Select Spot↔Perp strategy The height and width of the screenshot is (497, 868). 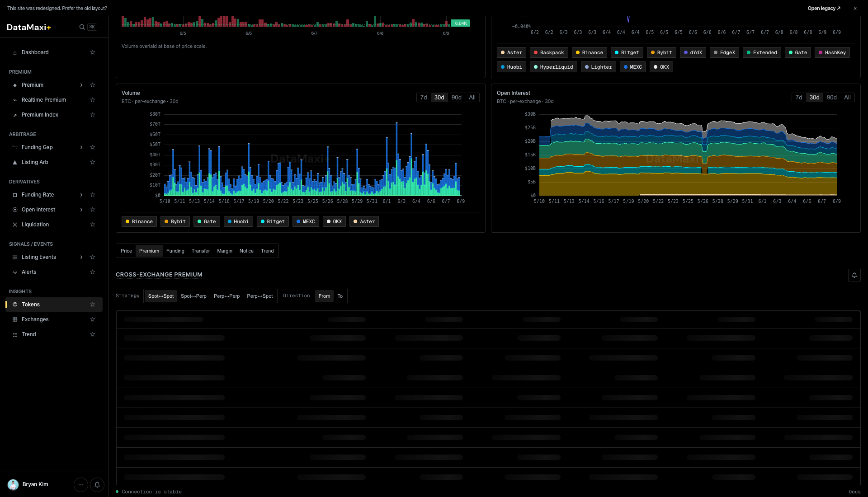point(193,296)
